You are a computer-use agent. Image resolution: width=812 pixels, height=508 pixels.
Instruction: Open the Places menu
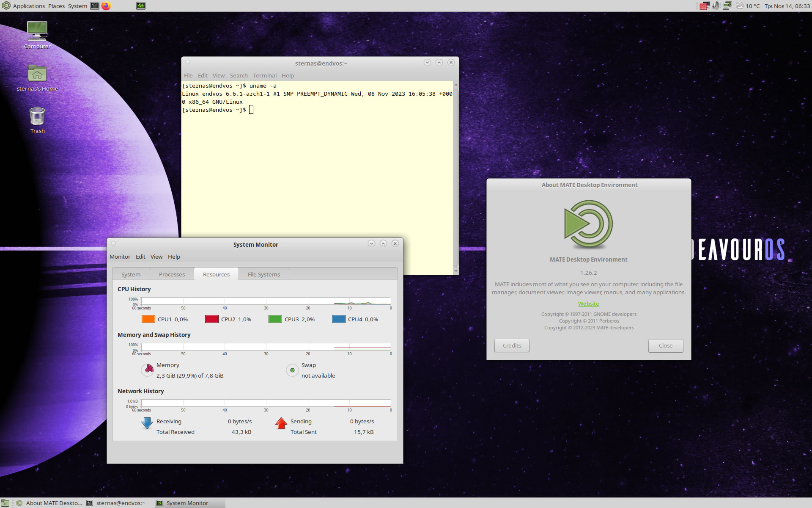coord(56,6)
